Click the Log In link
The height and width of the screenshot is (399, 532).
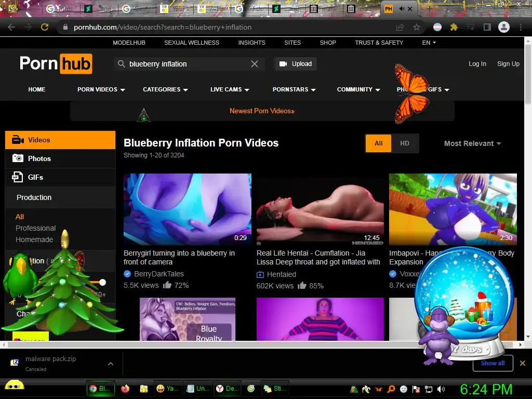coord(477,64)
